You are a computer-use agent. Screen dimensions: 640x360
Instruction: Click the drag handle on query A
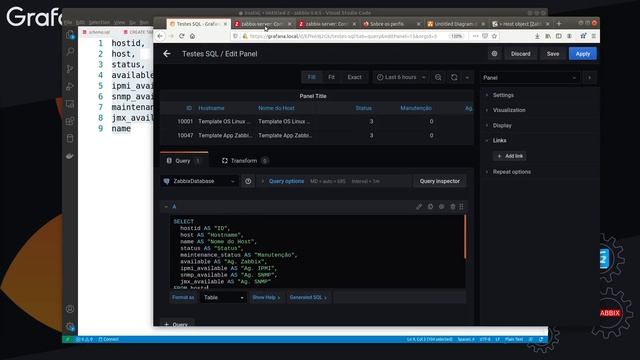coord(462,207)
